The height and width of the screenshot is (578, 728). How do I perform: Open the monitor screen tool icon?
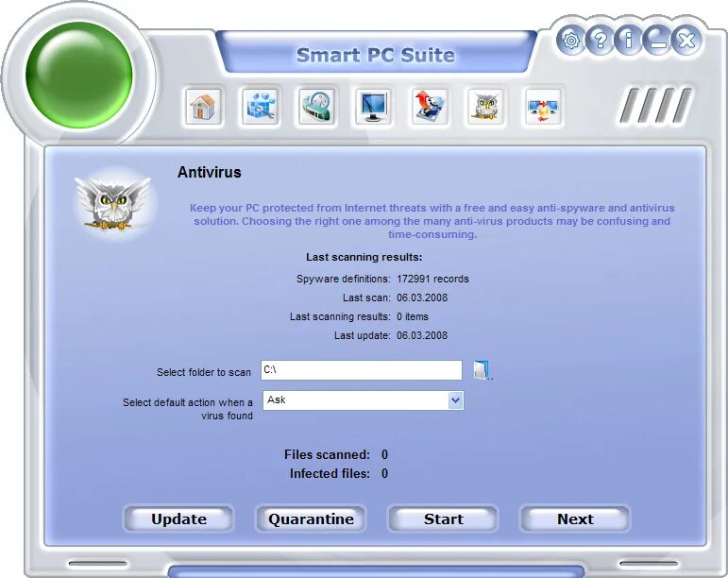pos(373,107)
